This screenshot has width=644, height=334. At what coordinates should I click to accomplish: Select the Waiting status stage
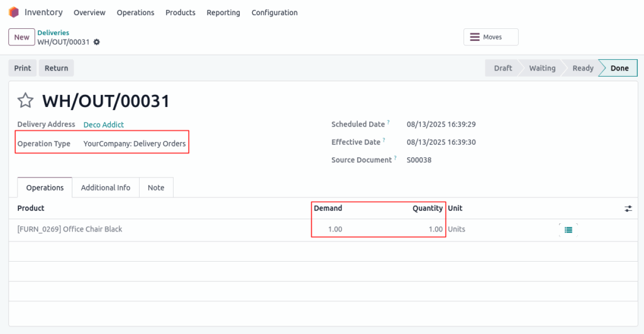542,68
